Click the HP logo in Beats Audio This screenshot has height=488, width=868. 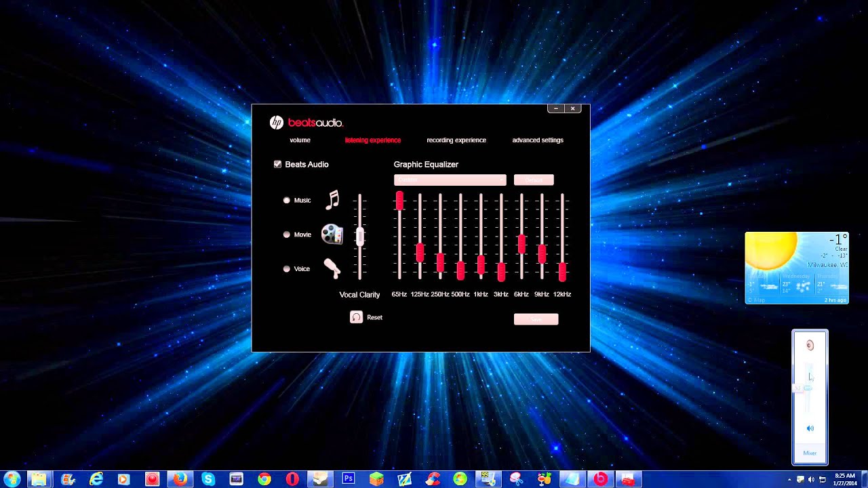tap(277, 122)
